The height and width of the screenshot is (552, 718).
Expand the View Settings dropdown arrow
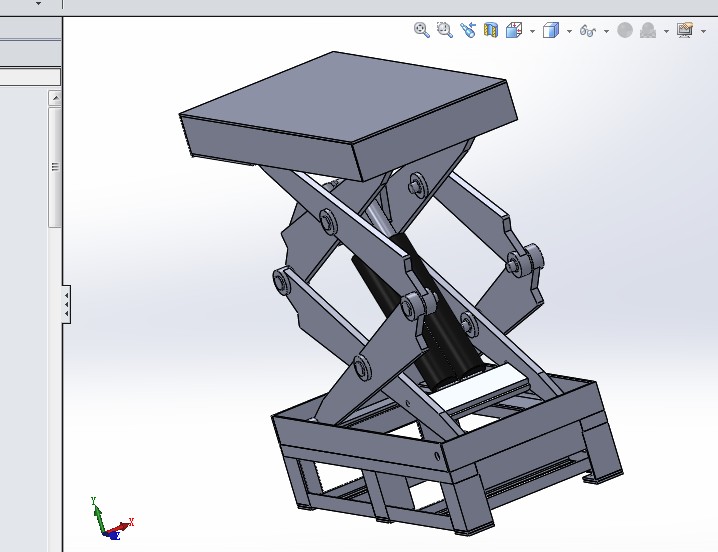pos(703,31)
